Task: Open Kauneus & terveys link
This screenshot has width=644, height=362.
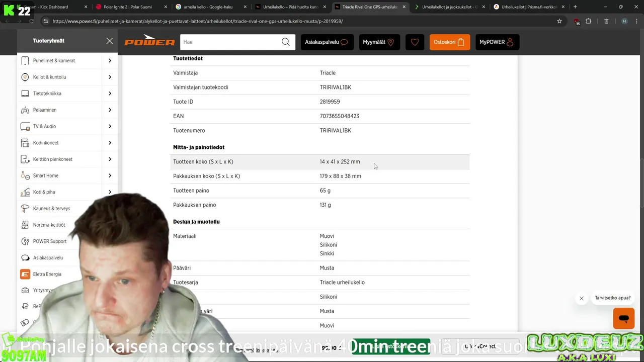Action: (51, 209)
